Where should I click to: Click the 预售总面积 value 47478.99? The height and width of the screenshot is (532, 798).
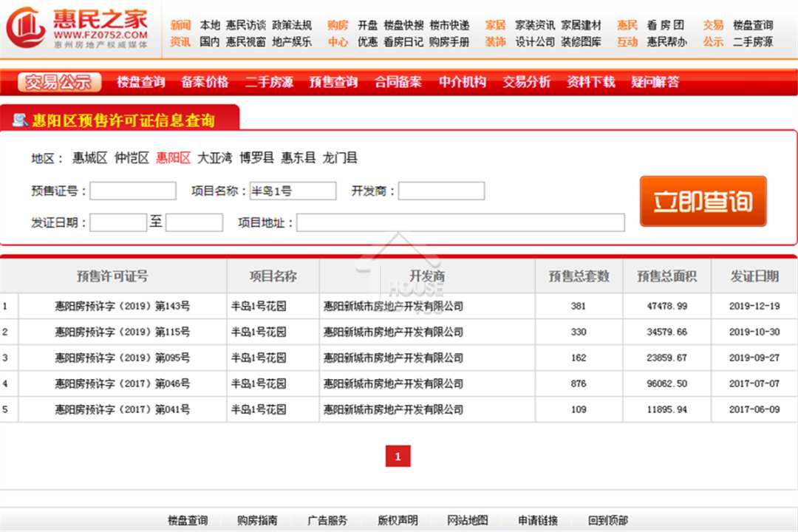(x=666, y=306)
